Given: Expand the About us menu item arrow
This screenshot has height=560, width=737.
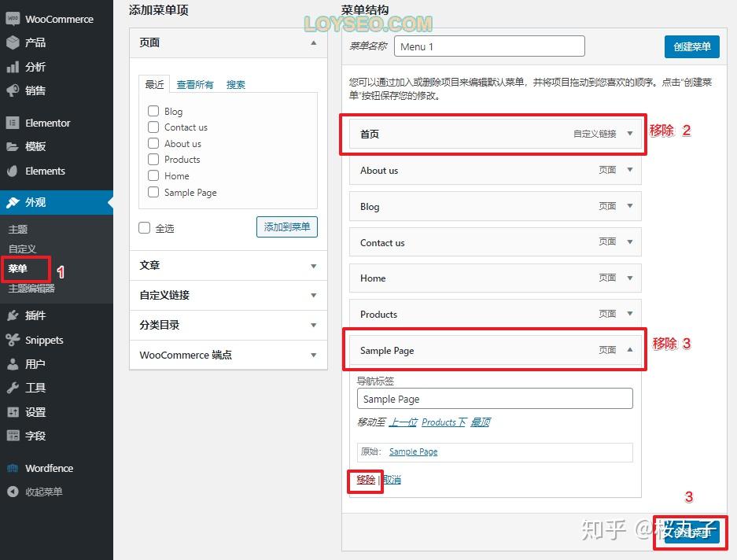Looking at the screenshot, I should click(x=630, y=170).
